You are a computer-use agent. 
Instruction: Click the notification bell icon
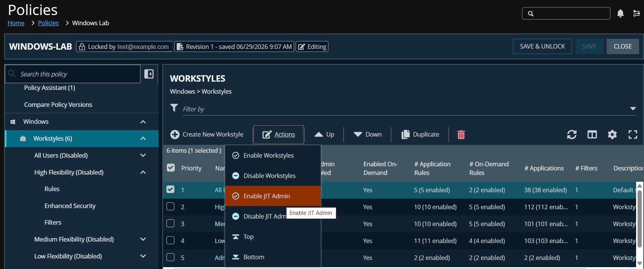click(620, 14)
